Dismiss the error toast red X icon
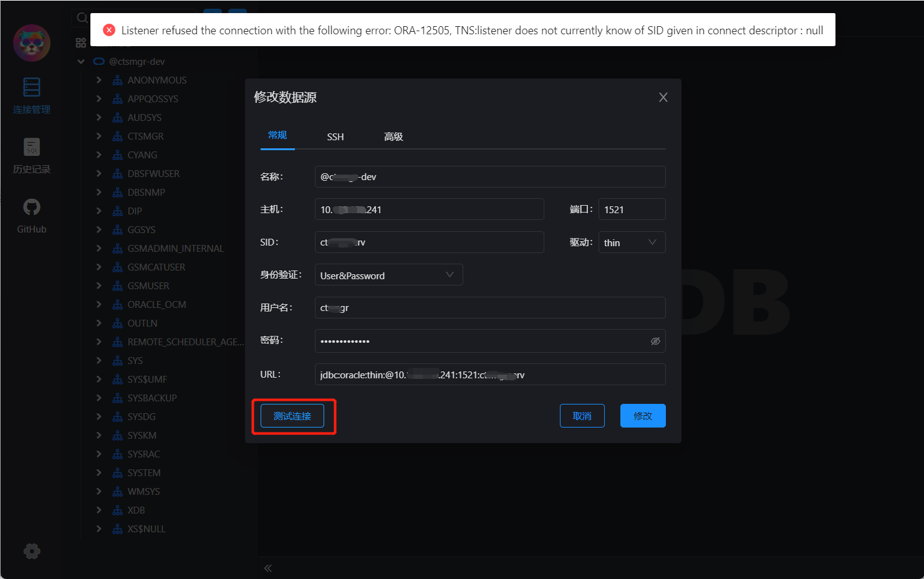 coord(109,29)
